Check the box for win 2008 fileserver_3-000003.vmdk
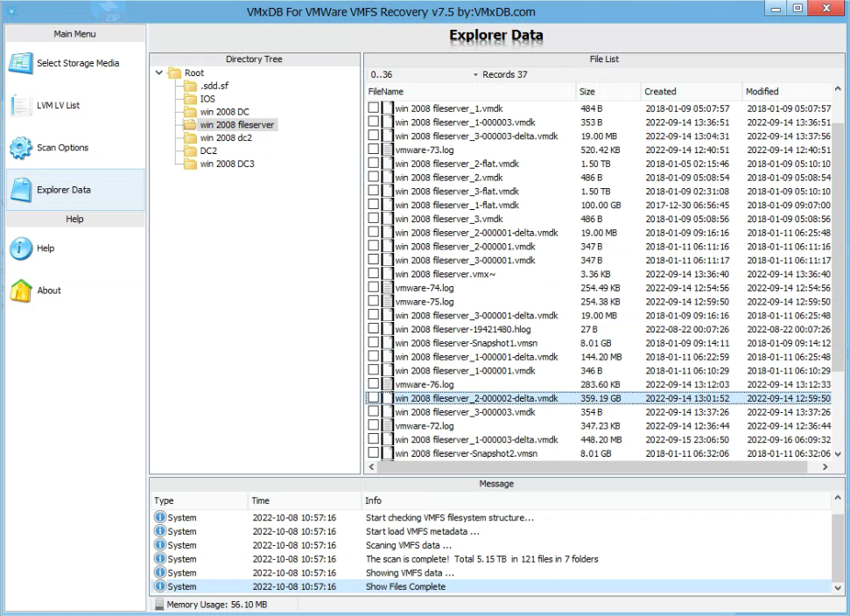 pos(374,411)
